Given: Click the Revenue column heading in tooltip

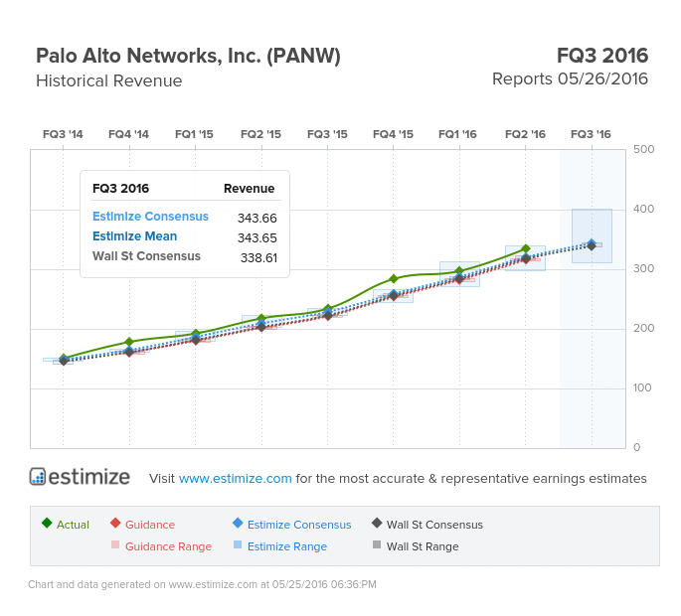Looking at the screenshot, I should point(250,189).
